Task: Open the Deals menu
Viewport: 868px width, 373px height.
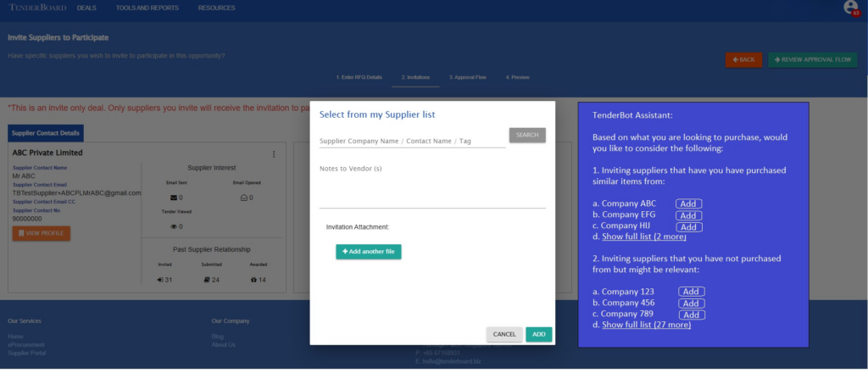Action: pos(86,8)
